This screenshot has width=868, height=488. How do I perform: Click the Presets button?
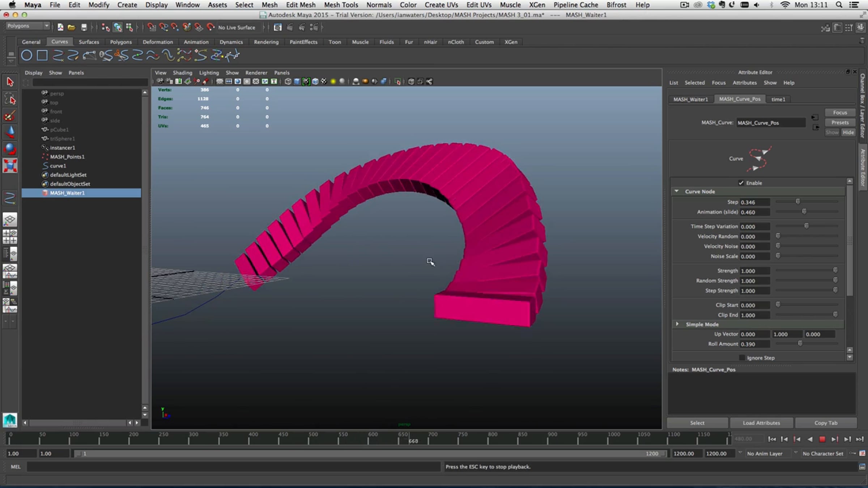pos(840,123)
